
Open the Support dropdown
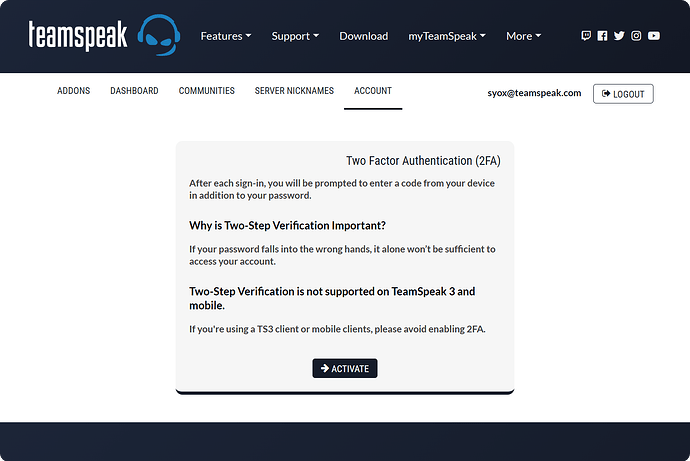tap(295, 36)
